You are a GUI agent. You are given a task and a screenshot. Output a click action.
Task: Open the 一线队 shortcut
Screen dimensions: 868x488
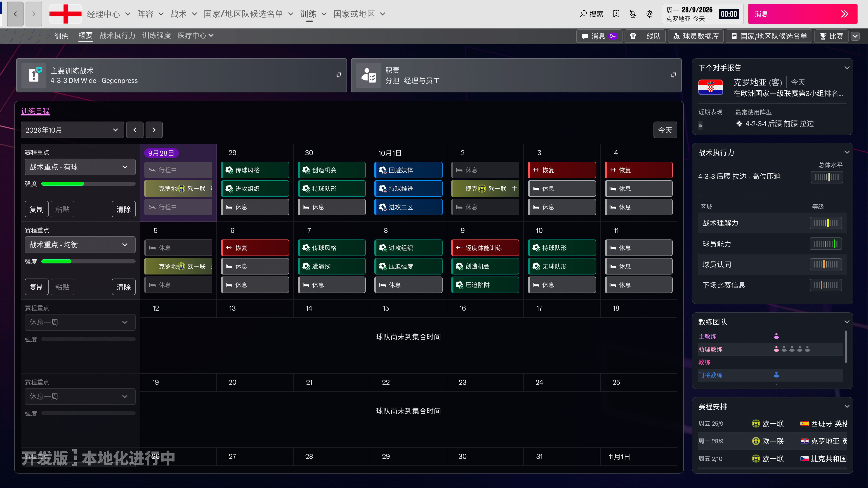pos(645,36)
